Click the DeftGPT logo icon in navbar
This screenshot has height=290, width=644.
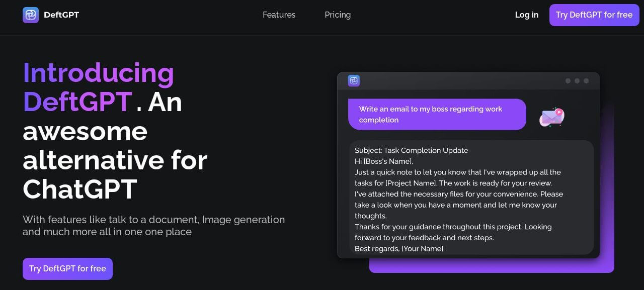click(x=30, y=15)
